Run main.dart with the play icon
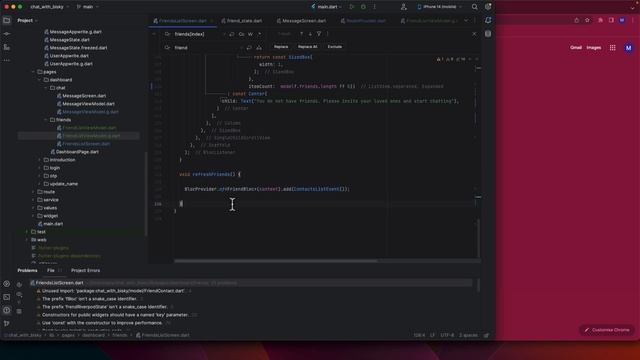The width and height of the screenshot is (640, 360). (x=352, y=7)
